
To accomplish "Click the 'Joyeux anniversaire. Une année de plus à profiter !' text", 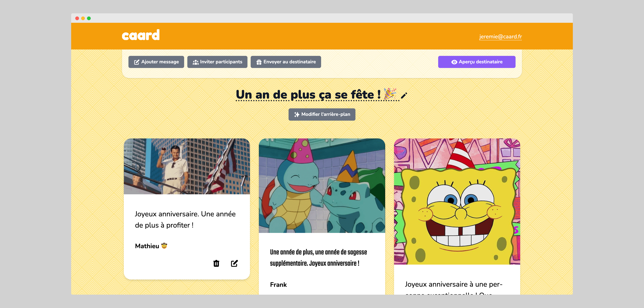I will click(185, 220).
